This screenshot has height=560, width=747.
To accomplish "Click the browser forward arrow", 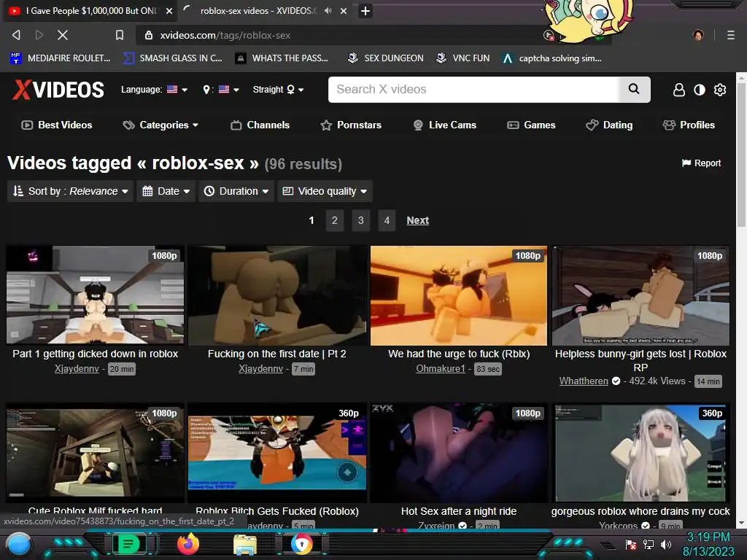I will [x=39, y=35].
